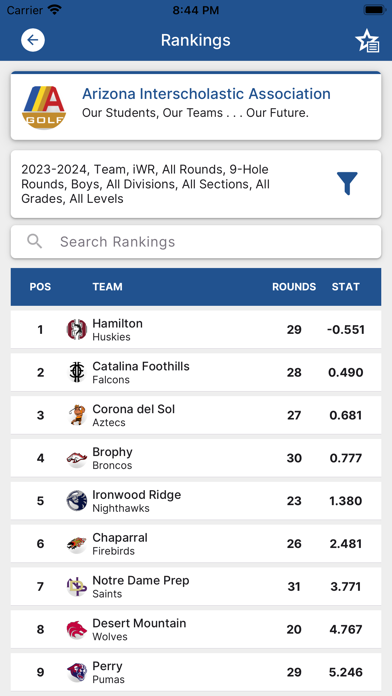Open the rankings filter funnel icon
392x696 pixels.
point(347,183)
